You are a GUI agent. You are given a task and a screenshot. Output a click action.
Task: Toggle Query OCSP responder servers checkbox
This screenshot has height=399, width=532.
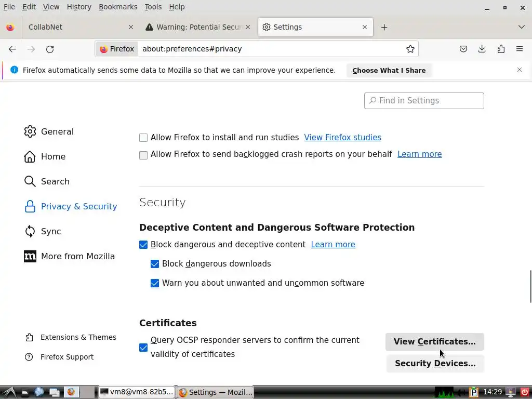(143, 348)
